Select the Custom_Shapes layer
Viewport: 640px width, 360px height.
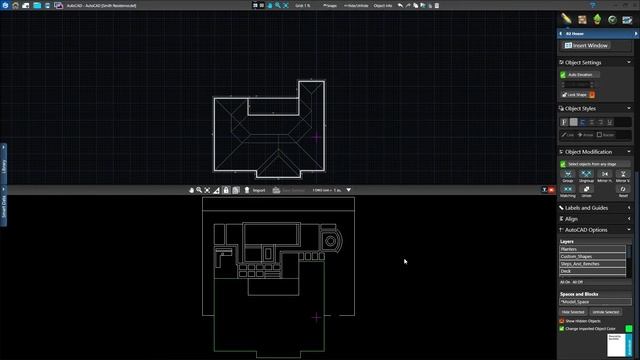click(592, 256)
